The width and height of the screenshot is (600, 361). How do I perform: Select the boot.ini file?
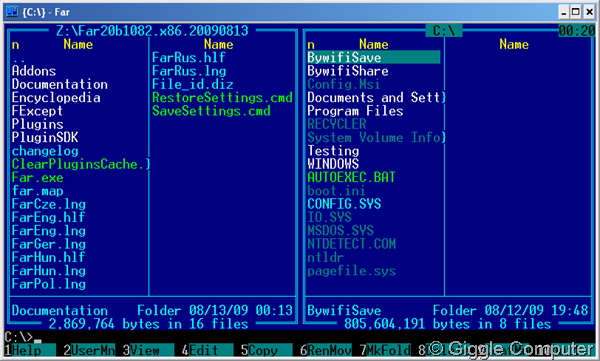coord(336,191)
